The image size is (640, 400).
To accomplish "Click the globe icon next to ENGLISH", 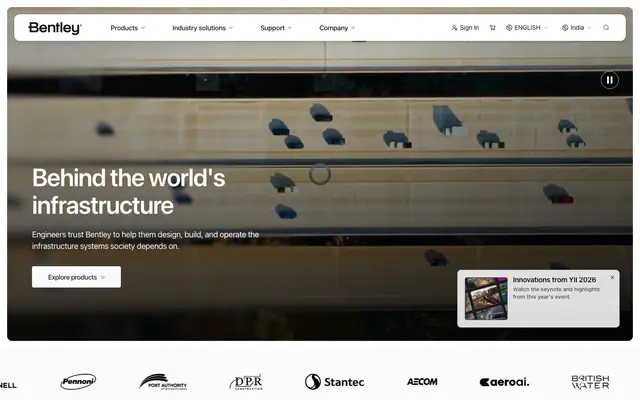I will [x=509, y=28].
